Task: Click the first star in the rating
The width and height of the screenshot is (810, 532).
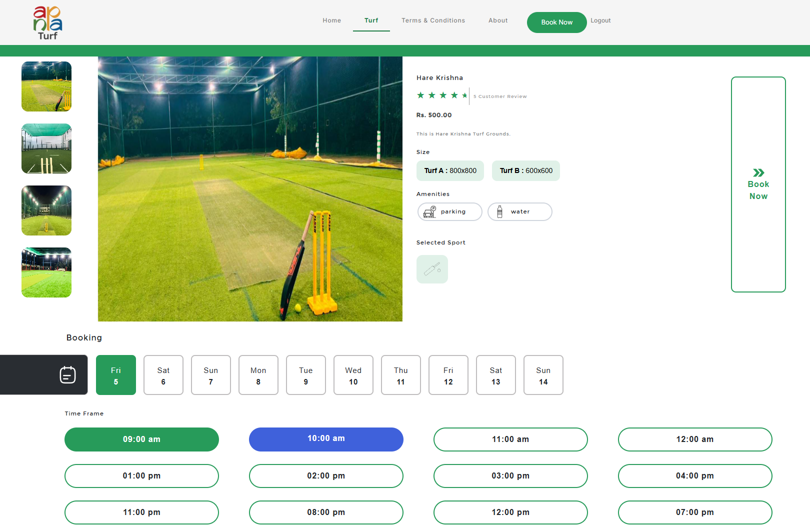Action: pos(420,95)
